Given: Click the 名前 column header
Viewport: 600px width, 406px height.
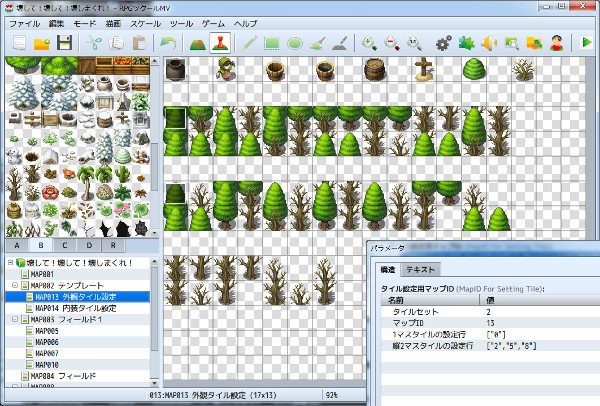Looking at the screenshot, I should (430, 300).
